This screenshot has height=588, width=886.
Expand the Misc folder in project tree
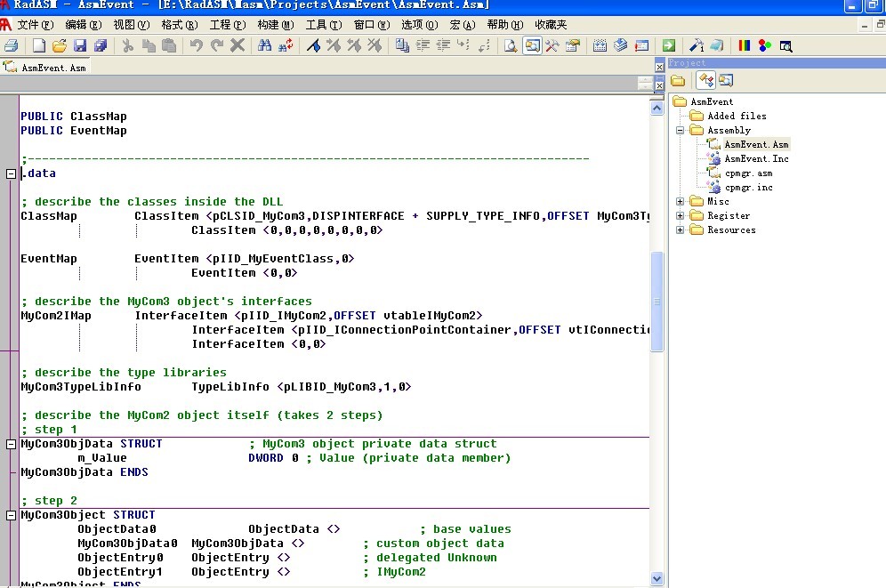click(681, 202)
